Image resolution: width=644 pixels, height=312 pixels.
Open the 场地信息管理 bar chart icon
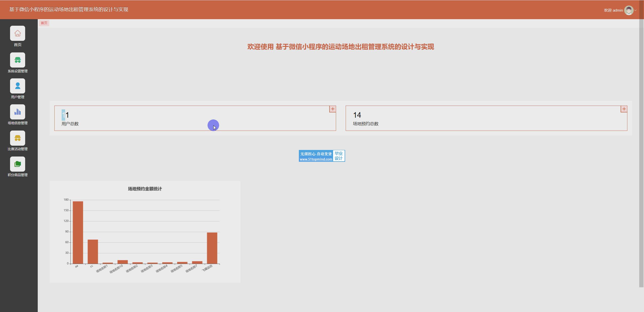pyautogui.click(x=18, y=112)
